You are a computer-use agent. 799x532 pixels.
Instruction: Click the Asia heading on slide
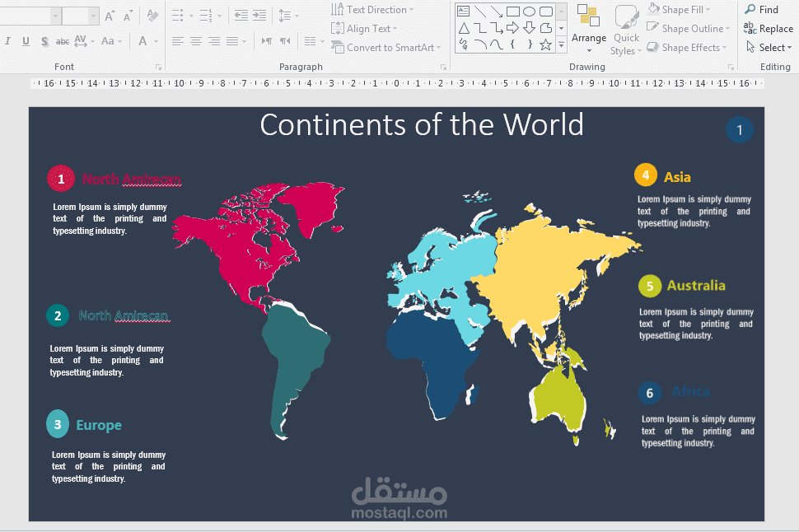click(x=677, y=177)
